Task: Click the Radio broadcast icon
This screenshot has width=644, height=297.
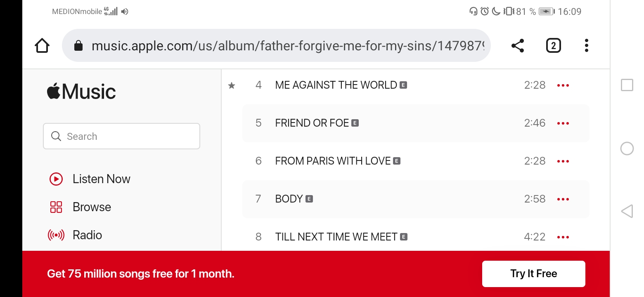Action: (x=56, y=235)
